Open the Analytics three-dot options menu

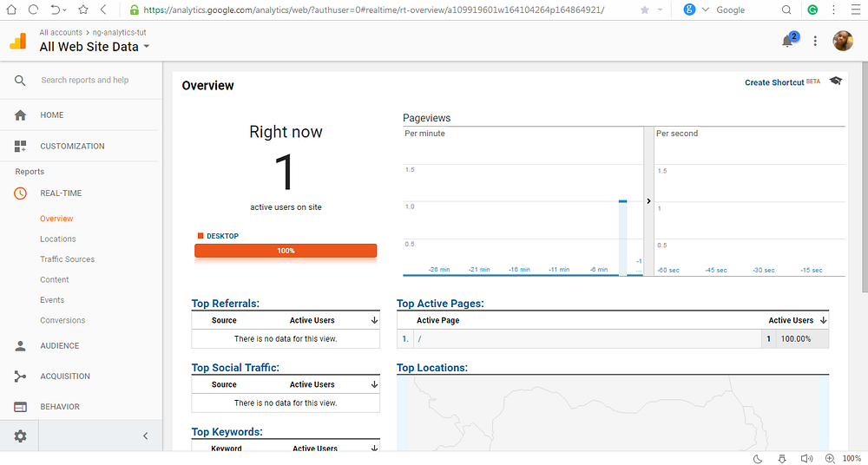pos(815,41)
